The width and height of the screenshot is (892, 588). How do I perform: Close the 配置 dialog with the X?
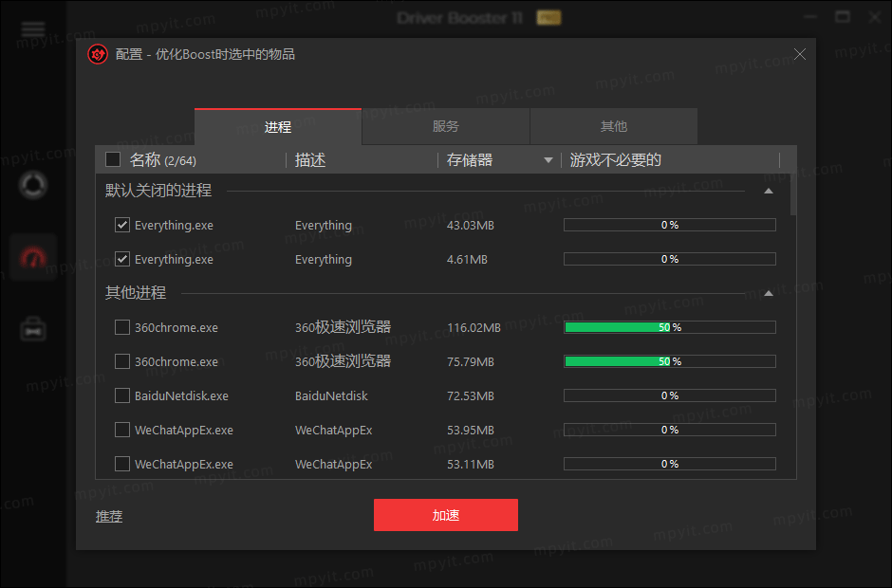click(x=799, y=54)
